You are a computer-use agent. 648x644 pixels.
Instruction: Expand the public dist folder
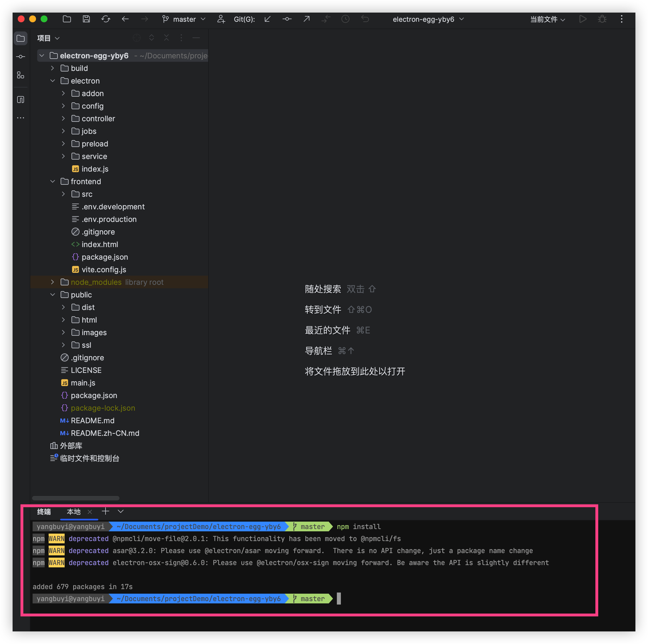coord(64,307)
